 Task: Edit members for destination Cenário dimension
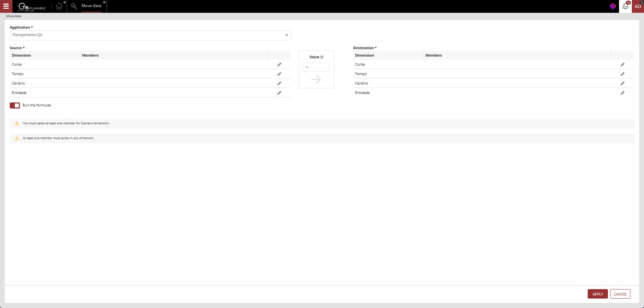[622, 83]
